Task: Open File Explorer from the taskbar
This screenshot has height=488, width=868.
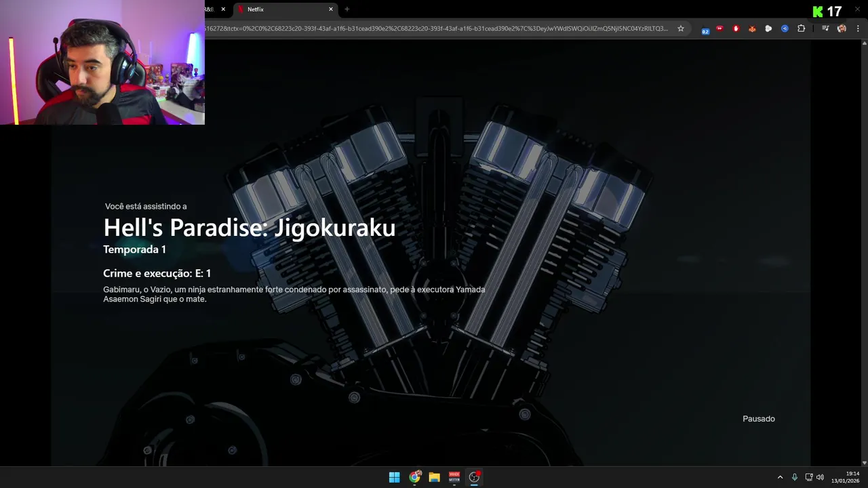Action: [x=434, y=477]
